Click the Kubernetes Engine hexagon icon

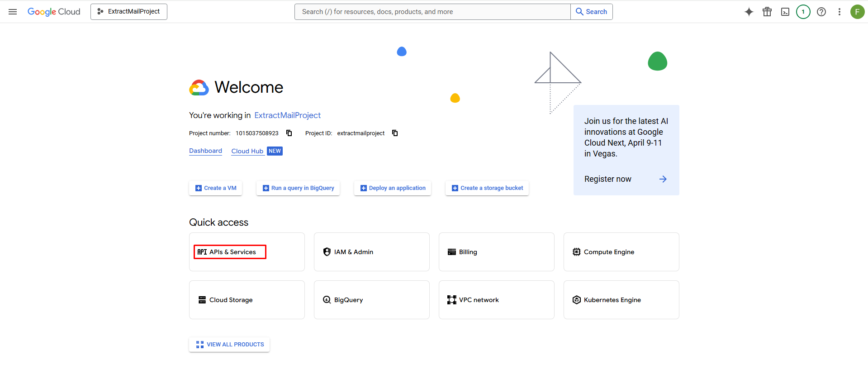click(x=577, y=300)
